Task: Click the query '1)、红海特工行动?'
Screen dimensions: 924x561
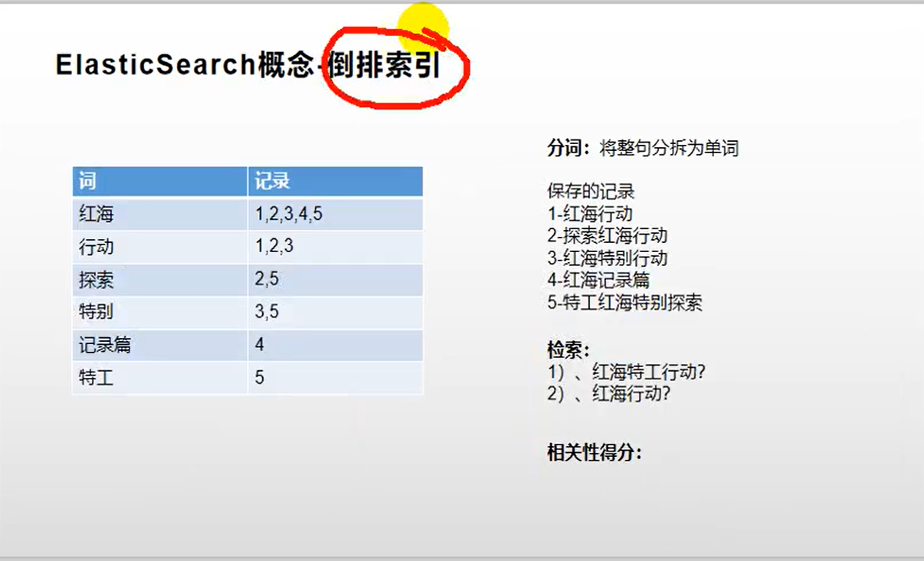Action: click(x=626, y=372)
